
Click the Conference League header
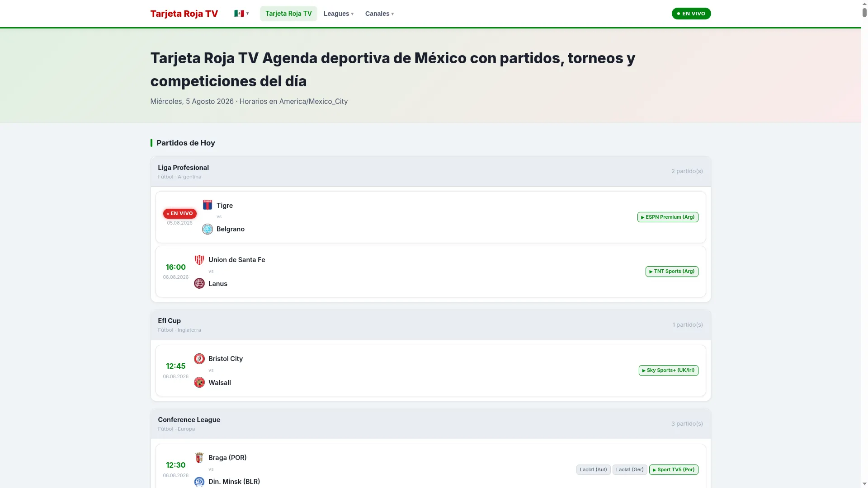click(x=431, y=424)
